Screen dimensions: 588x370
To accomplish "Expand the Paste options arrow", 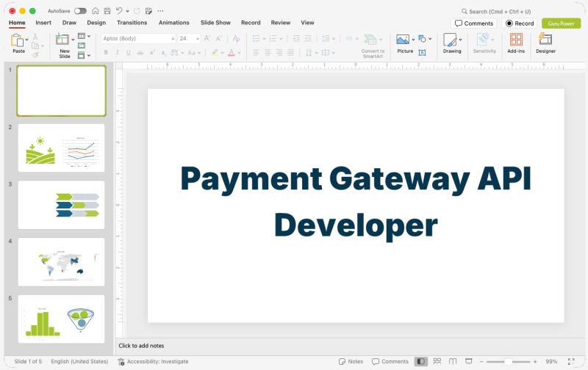I will pyautogui.click(x=27, y=40).
